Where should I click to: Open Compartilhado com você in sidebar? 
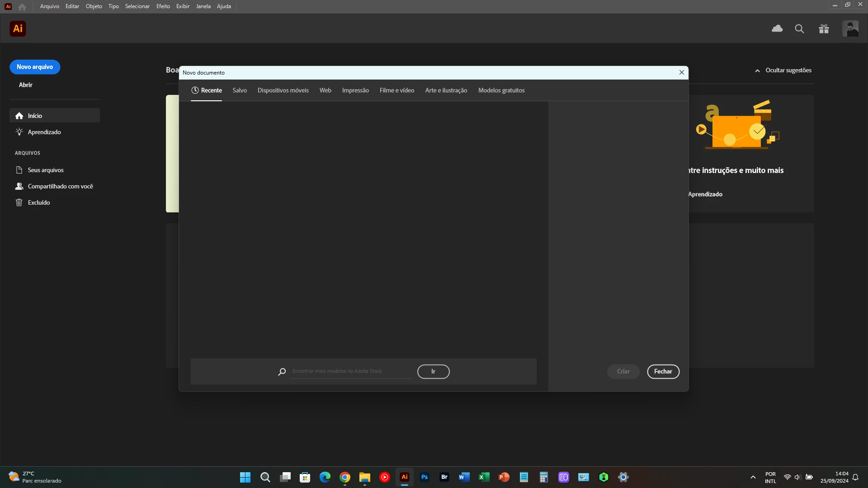coord(60,186)
